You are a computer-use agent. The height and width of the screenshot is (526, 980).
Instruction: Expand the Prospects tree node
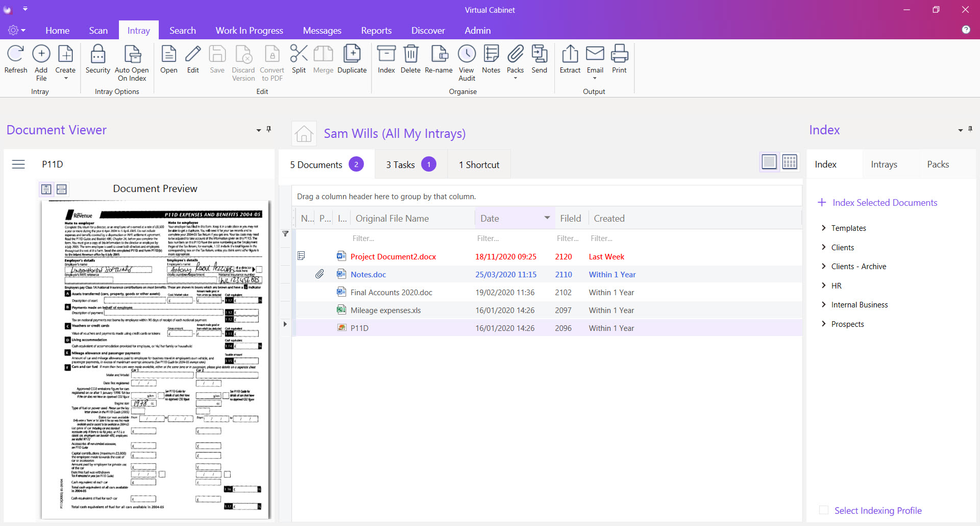(x=823, y=324)
